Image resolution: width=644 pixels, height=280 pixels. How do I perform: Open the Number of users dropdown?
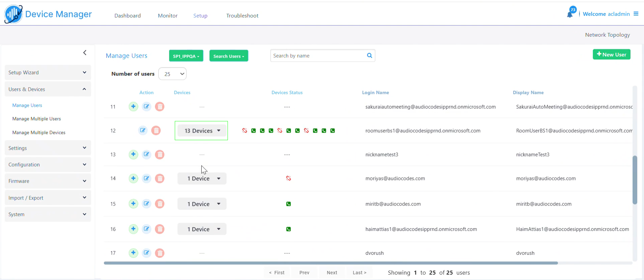[x=172, y=74]
